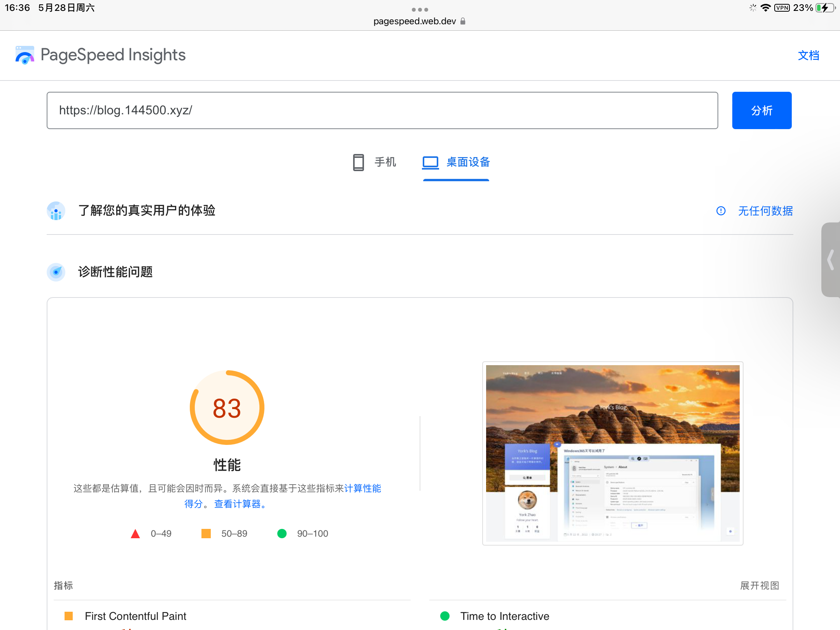The height and width of the screenshot is (630, 840).
Task: Click the 诊断性能问题 heading
Action: click(x=115, y=272)
